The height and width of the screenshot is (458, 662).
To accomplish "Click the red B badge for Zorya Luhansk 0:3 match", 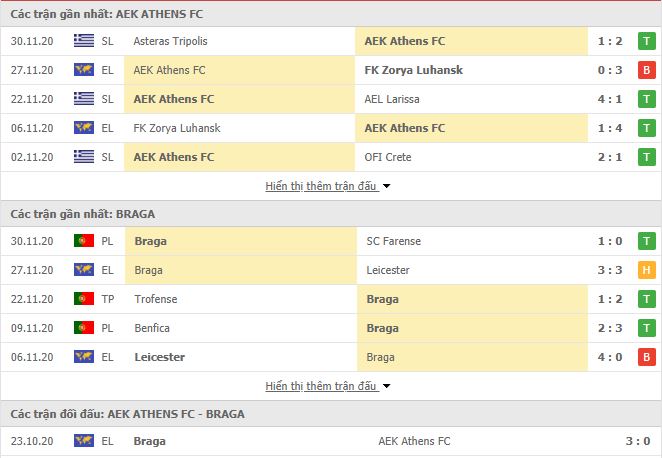I will (x=646, y=70).
